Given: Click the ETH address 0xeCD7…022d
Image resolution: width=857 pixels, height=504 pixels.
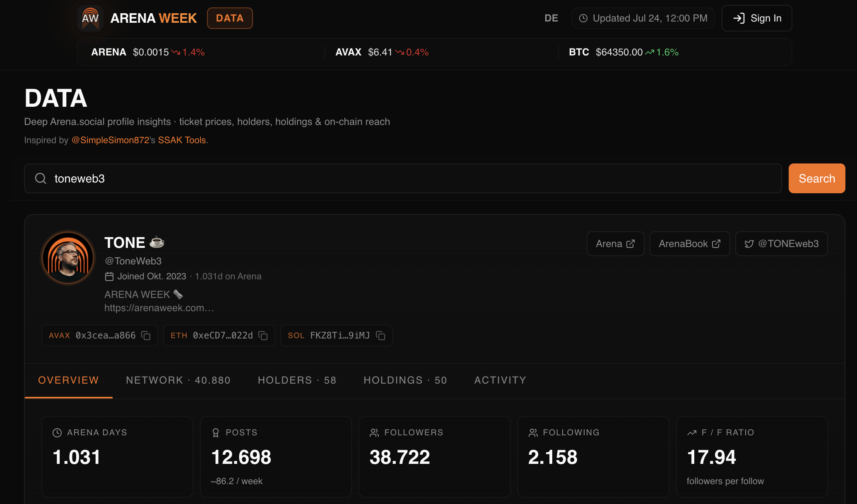Looking at the screenshot, I should [x=223, y=336].
